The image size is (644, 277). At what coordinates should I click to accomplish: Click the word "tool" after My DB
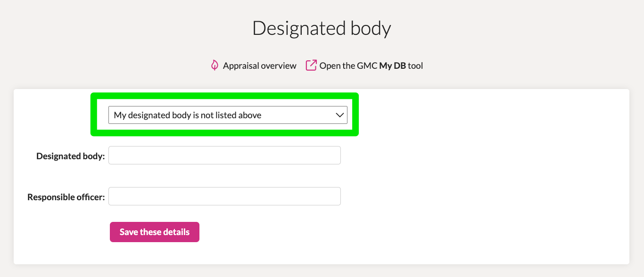coord(415,66)
